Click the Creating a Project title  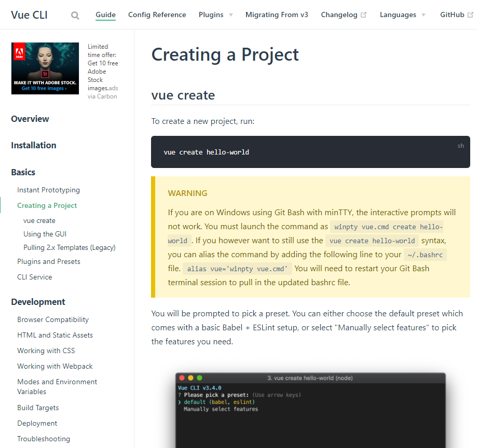click(x=225, y=55)
